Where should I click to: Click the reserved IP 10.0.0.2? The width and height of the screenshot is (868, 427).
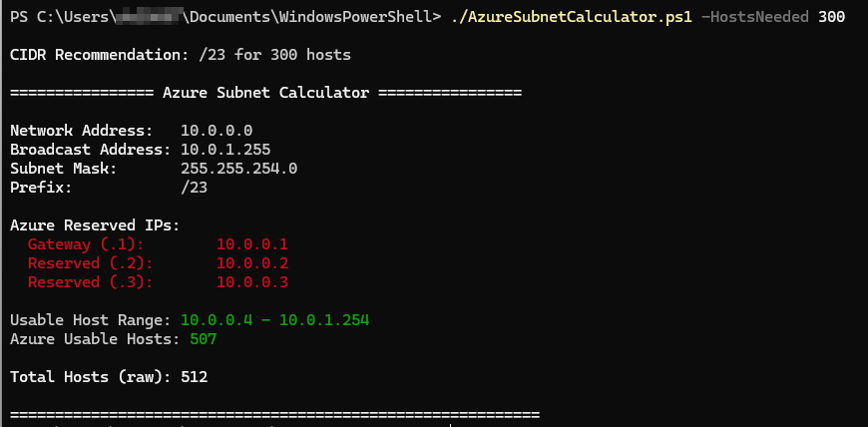point(251,263)
